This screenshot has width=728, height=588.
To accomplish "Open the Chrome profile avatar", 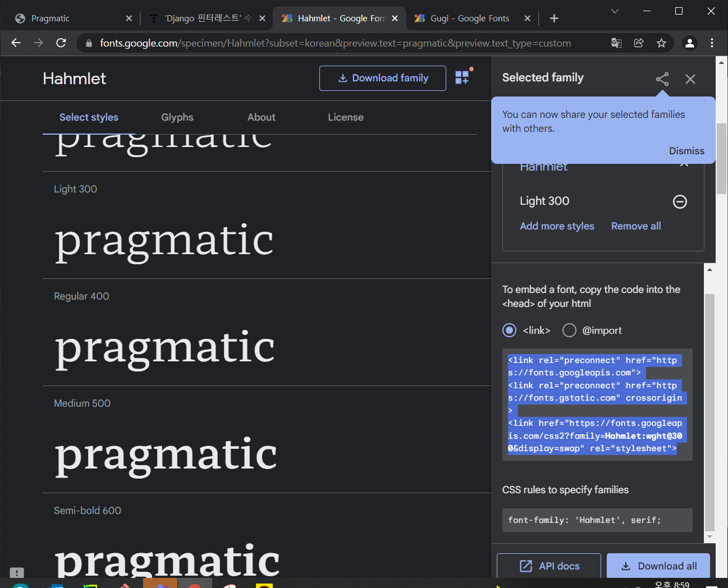I will click(690, 43).
